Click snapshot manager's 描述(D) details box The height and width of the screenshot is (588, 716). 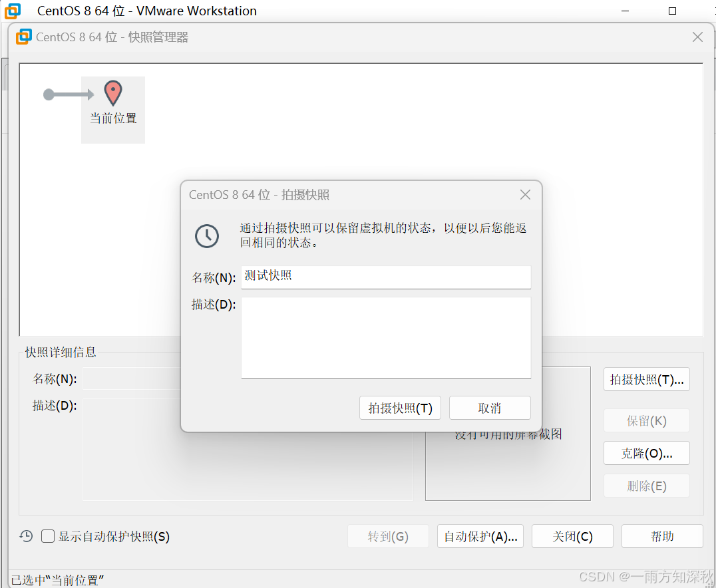[x=248, y=450]
